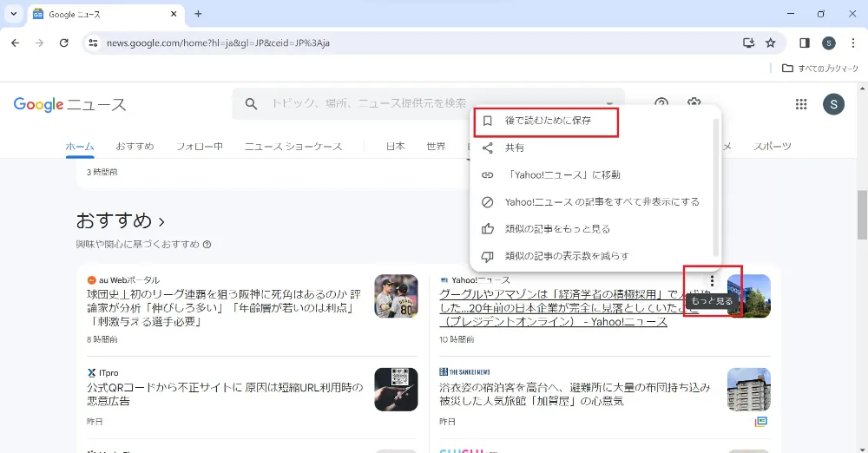The width and height of the screenshot is (868, 453).
Task: Reload the current page
Action: pyautogui.click(x=63, y=43)
